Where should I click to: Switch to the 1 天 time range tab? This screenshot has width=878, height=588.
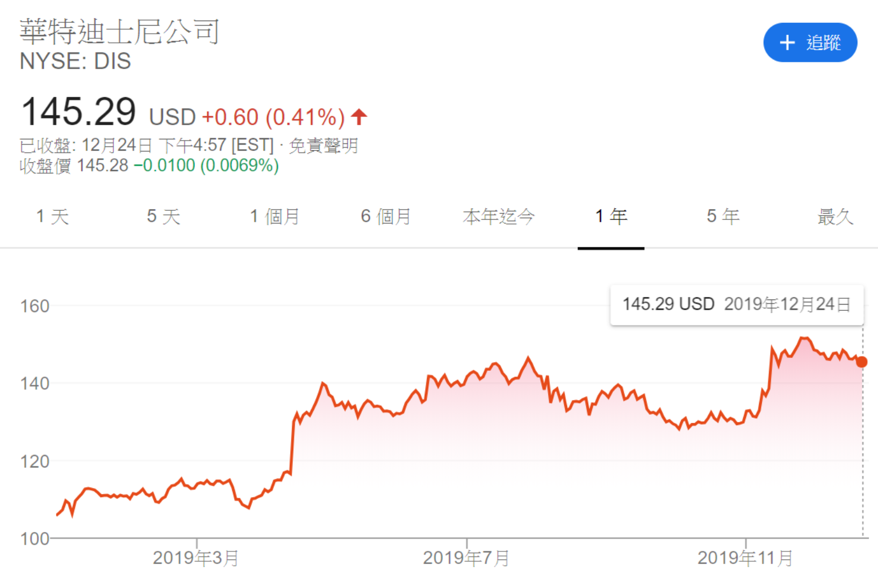(x=53, y=217)
